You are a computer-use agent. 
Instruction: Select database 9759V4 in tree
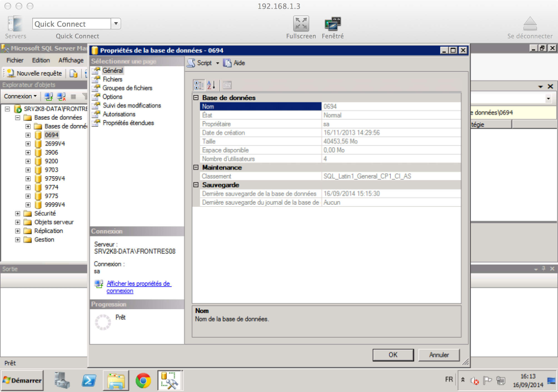click(55, 178)
